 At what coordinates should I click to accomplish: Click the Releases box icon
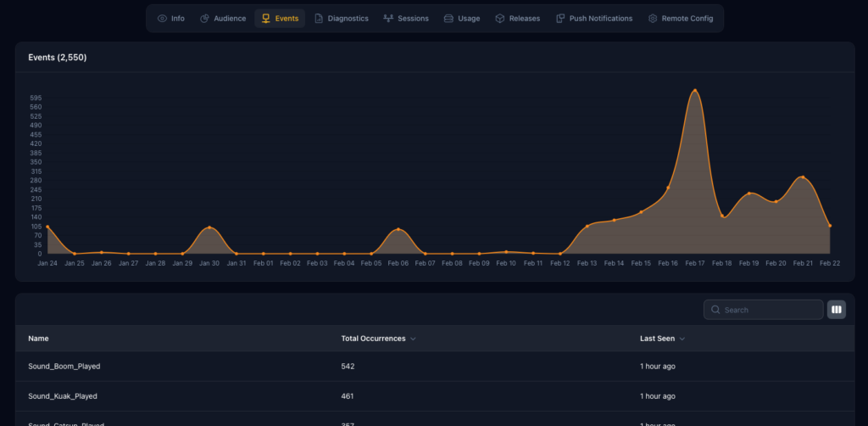[x=500, y=19]
